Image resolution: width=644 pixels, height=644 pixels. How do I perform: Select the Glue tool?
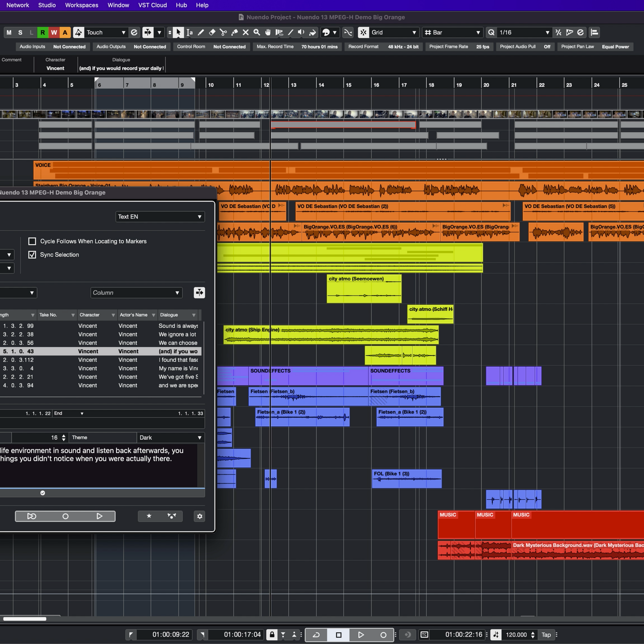234,33
